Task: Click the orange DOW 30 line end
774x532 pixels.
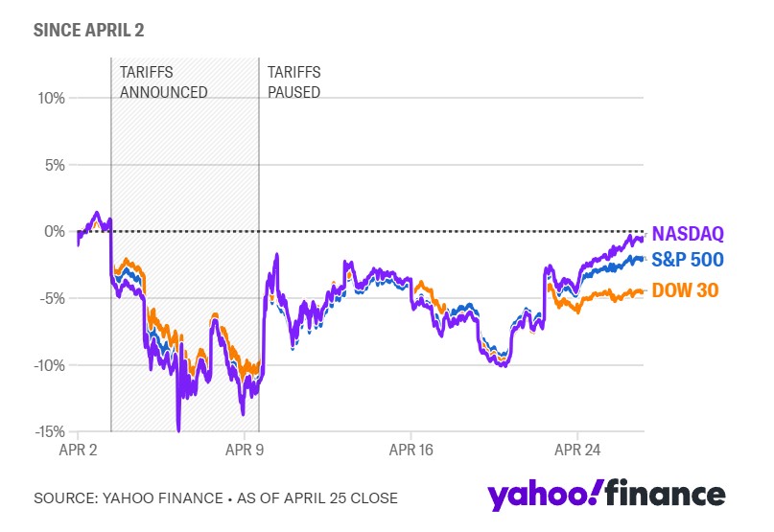Action: [642, 291]
